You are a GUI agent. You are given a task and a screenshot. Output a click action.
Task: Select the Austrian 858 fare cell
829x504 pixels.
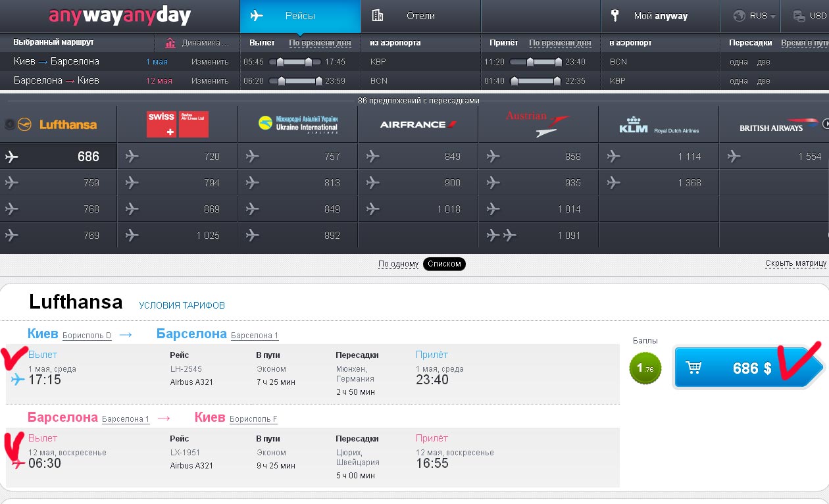539,157
